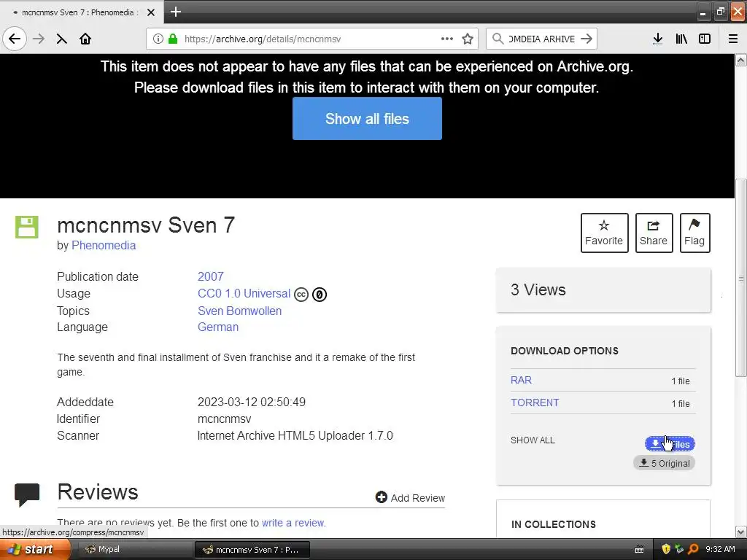Click the green floppy disk software icon
The image size is (747, 560).
point(27,227)
